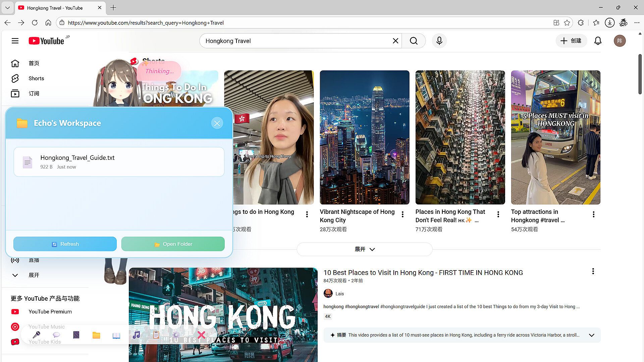The image size is (644, 362).
Task: Open the chat bubble in assistant toolbar
Action: tap(56, 335)
